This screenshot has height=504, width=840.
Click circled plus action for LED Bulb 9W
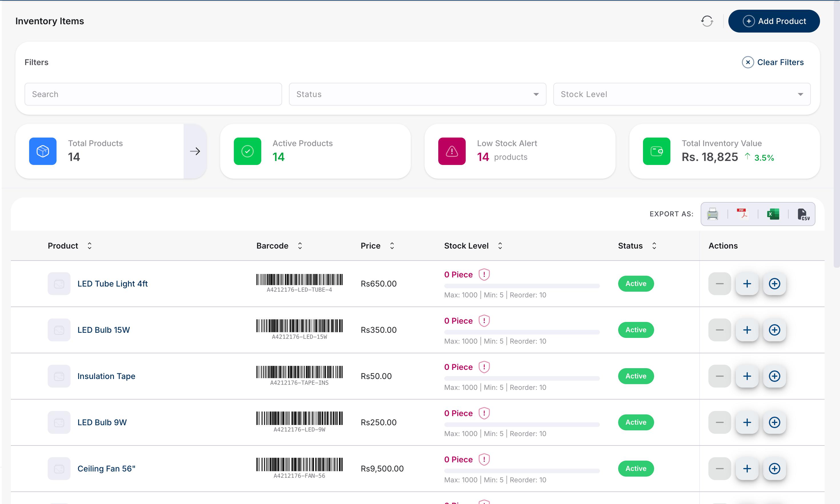point(774,422)
